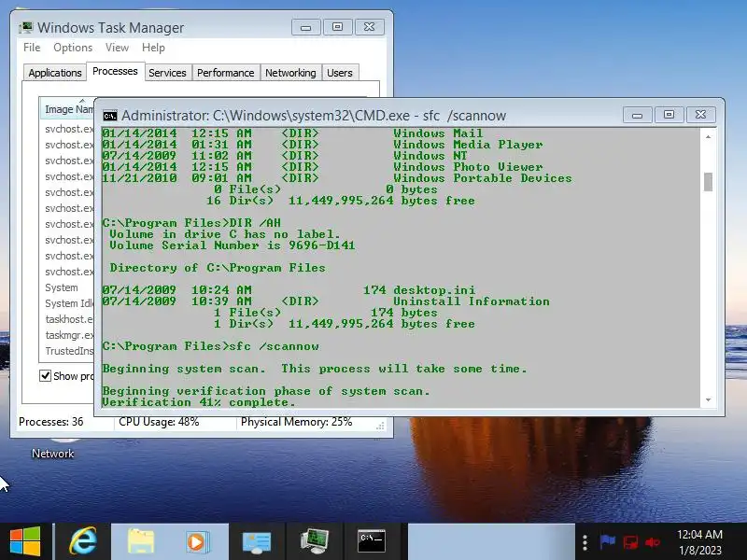Select the System Idle Process row
This screenshot has width=747, height=560.
click(x=66, y=303)
